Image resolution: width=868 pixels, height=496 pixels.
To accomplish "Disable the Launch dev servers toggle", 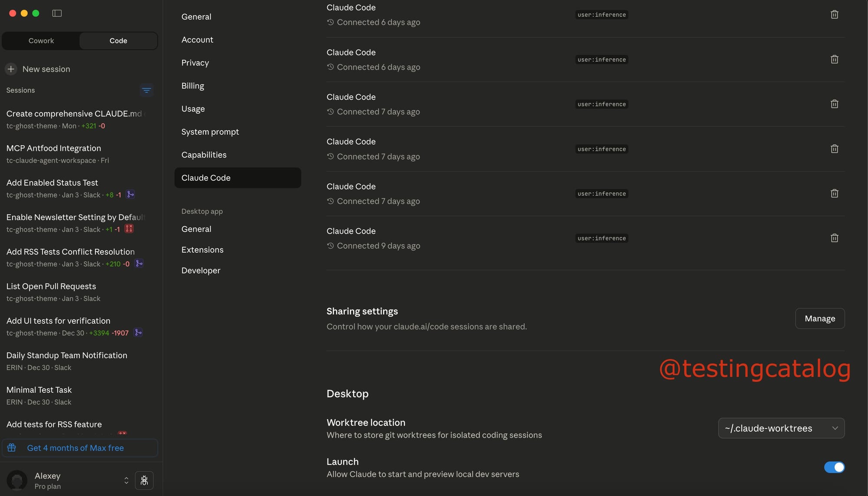I will (x=834, y=467).
